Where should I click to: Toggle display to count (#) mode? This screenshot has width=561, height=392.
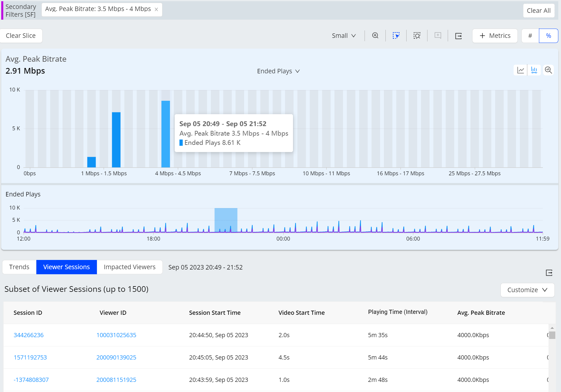530,36
